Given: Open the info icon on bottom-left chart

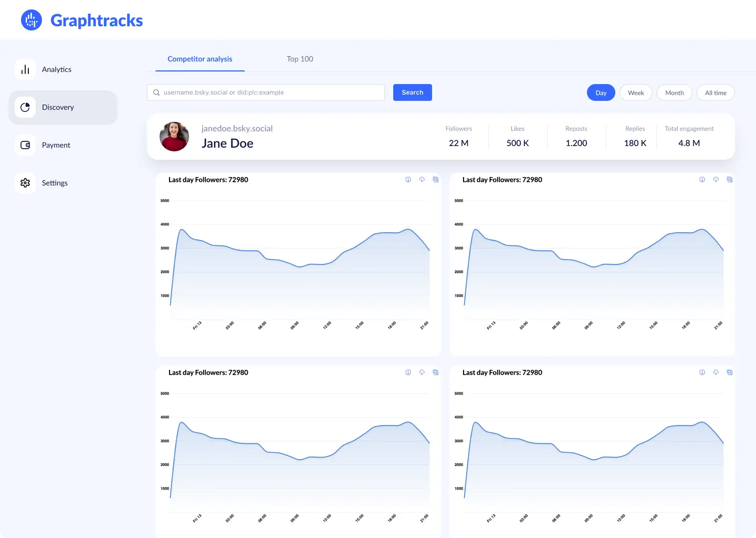Looking at the screenshot, I should pos(408,373).
